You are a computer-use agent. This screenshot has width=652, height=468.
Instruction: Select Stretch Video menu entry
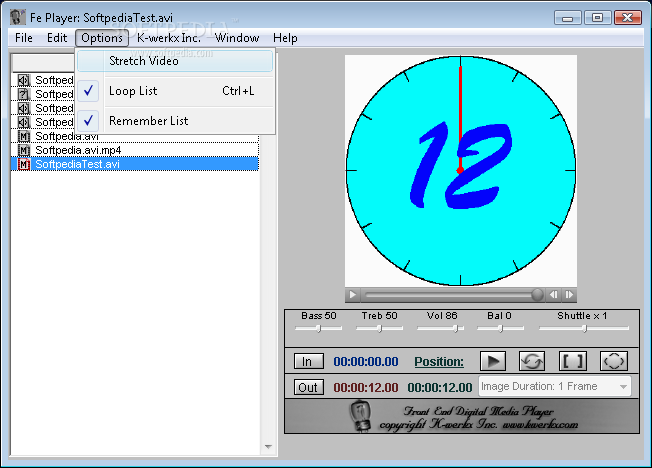pos(175,61)
